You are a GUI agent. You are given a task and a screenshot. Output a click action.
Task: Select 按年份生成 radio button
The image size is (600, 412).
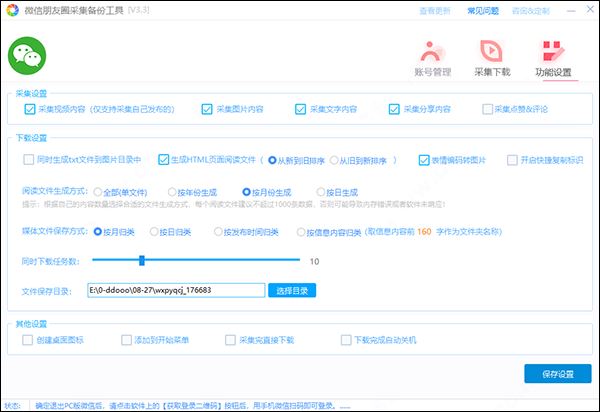point(172,192)
